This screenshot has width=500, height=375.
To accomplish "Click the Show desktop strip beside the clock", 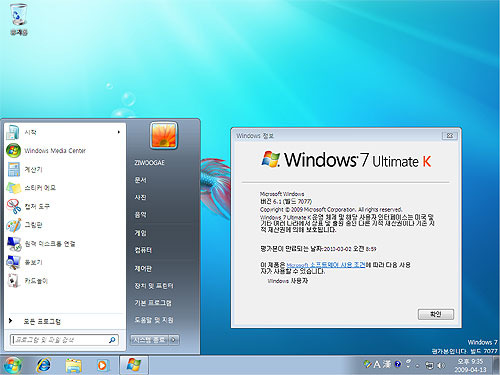I will pyautogui.click(x=496, y=365).
